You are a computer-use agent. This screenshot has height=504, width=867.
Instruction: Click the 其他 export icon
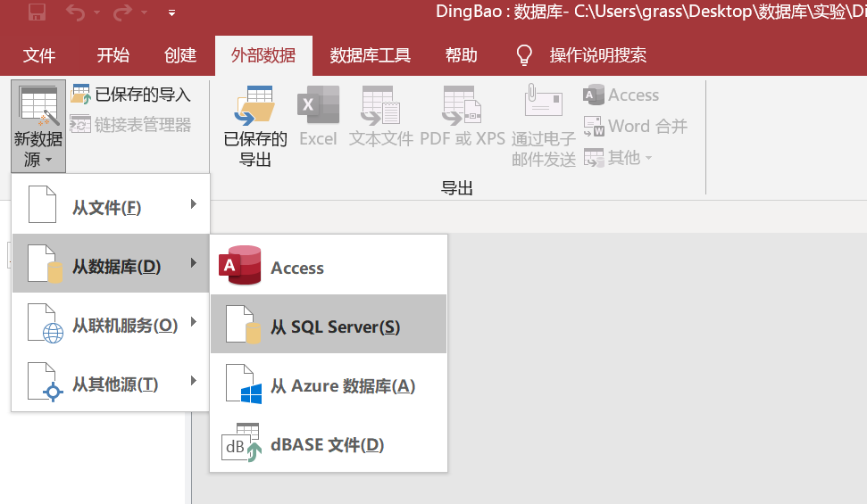coord(594,158)
